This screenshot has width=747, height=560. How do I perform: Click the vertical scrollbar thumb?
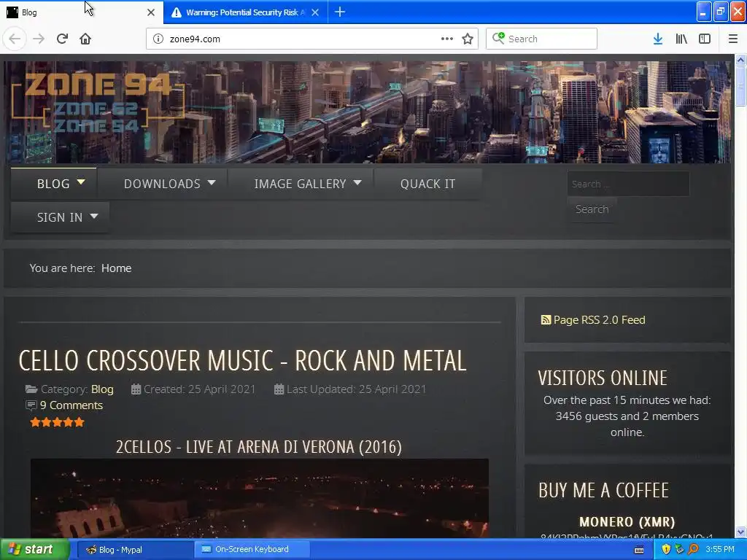[741, 86]
